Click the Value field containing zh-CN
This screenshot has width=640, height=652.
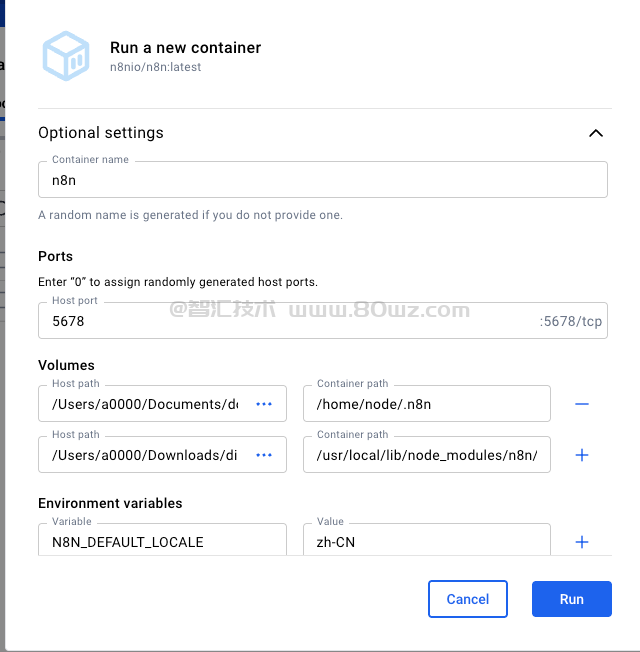coord(426,542)
